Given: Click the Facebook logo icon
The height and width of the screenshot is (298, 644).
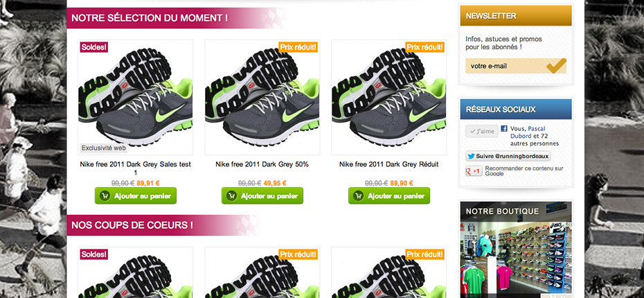Looking at the screenshot, I should [x=504, y=129].
